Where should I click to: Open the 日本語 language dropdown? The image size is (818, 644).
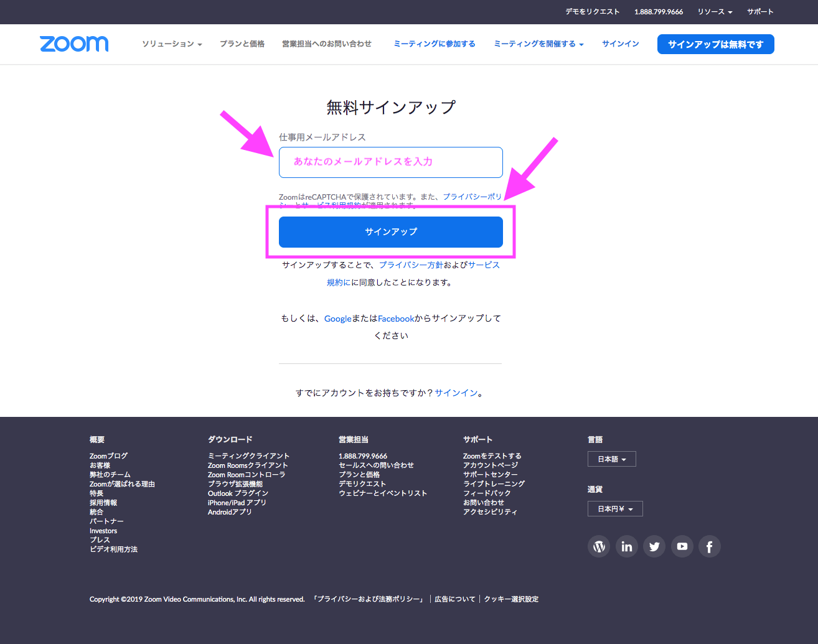pos(612,459)
